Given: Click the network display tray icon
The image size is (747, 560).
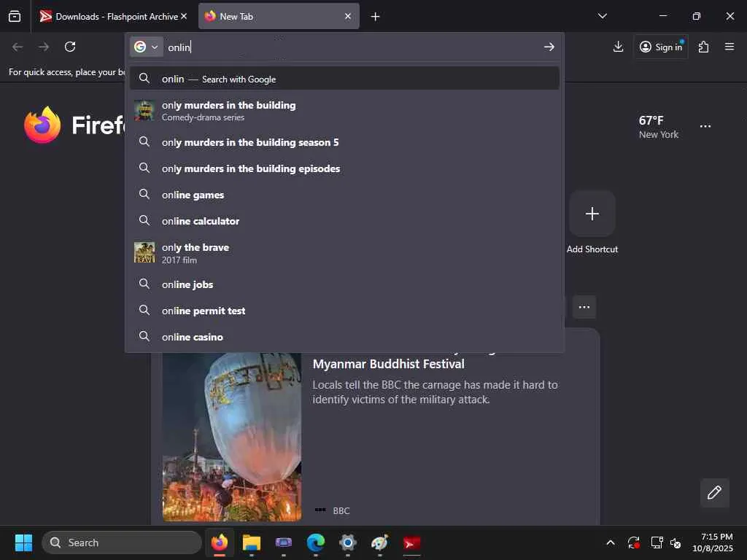Looking at the screenshot, I should 657,542.
